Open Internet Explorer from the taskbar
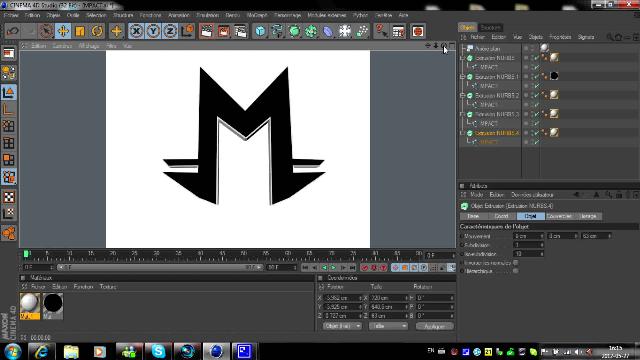 point(41,351)
